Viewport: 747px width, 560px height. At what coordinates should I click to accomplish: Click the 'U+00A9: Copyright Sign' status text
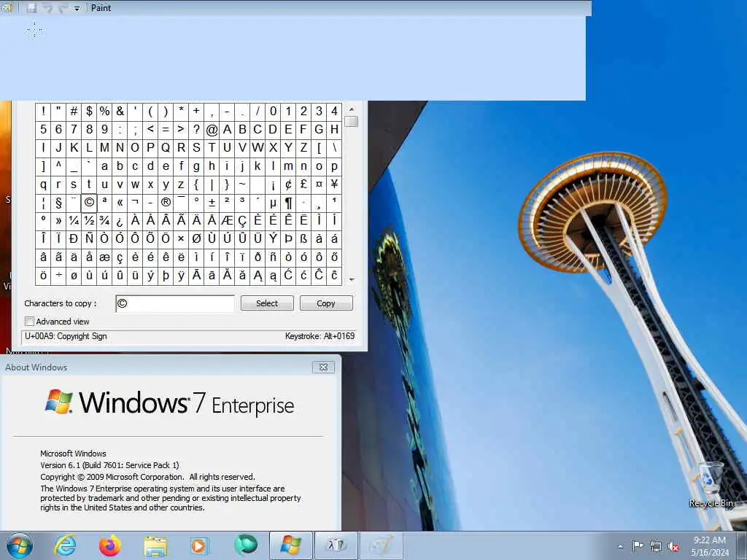click(66, 336)
